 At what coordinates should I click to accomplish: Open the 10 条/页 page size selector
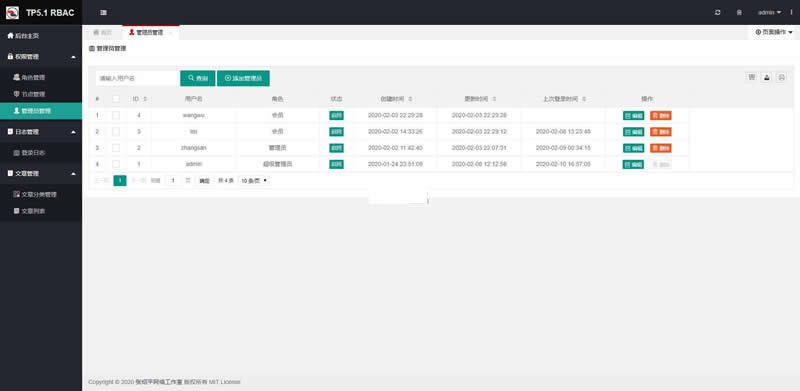coord(254,181)
